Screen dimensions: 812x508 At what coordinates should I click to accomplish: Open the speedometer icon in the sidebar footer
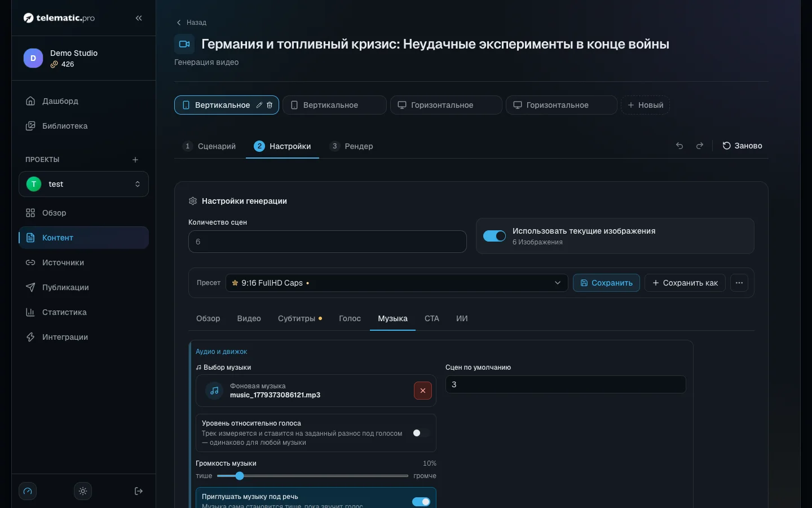(x=28, y=491)
